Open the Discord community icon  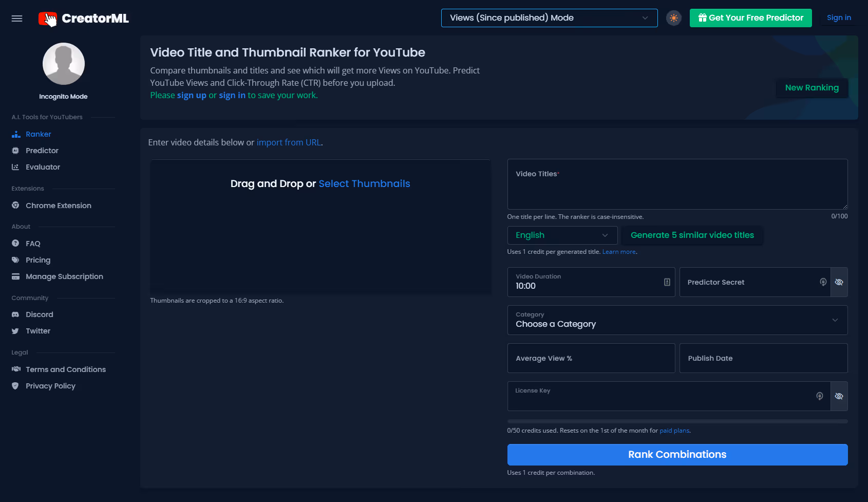pos(16,314)
